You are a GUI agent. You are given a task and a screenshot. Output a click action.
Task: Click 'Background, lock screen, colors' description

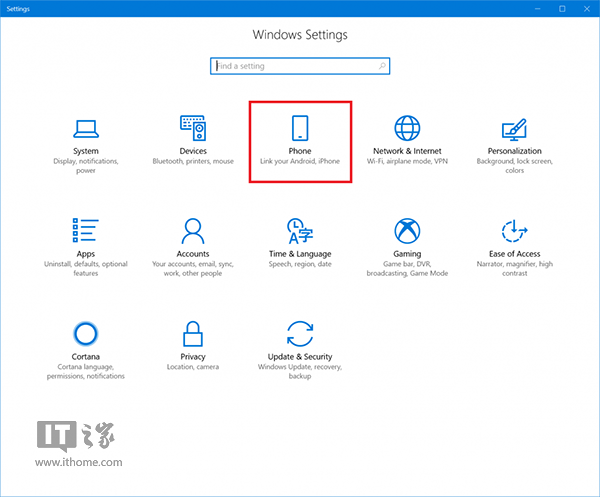click(x=514, y=166)
